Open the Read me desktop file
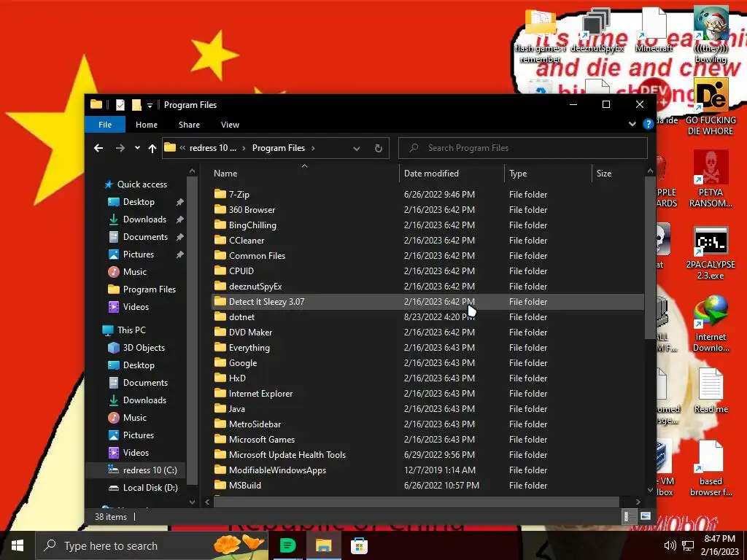The height and width of the screenshot is (560, 747). [711, 391]
